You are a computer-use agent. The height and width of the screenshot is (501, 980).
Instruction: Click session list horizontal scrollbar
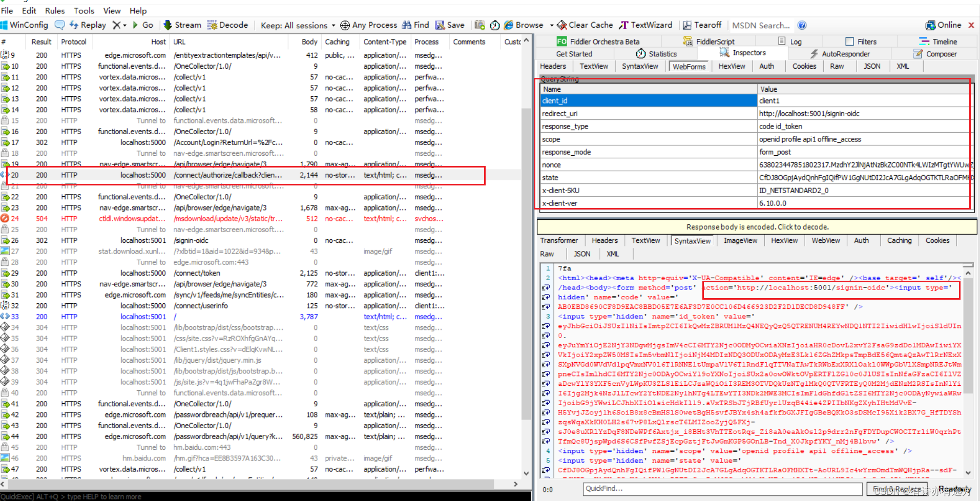[251, 484]
